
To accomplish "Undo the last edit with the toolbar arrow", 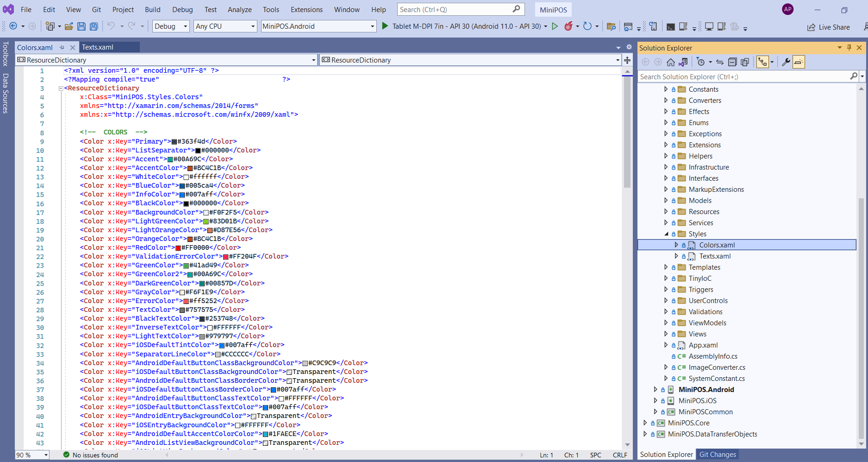I will tap(111, 26).
